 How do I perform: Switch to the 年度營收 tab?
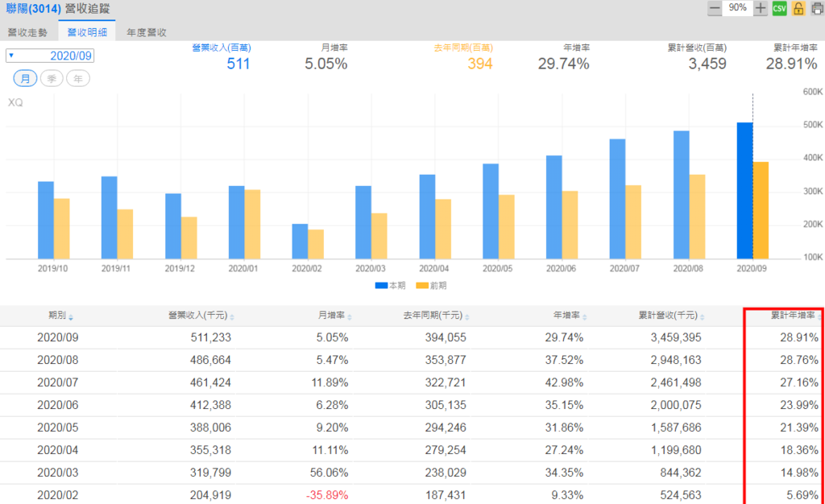tap(147, 32)
